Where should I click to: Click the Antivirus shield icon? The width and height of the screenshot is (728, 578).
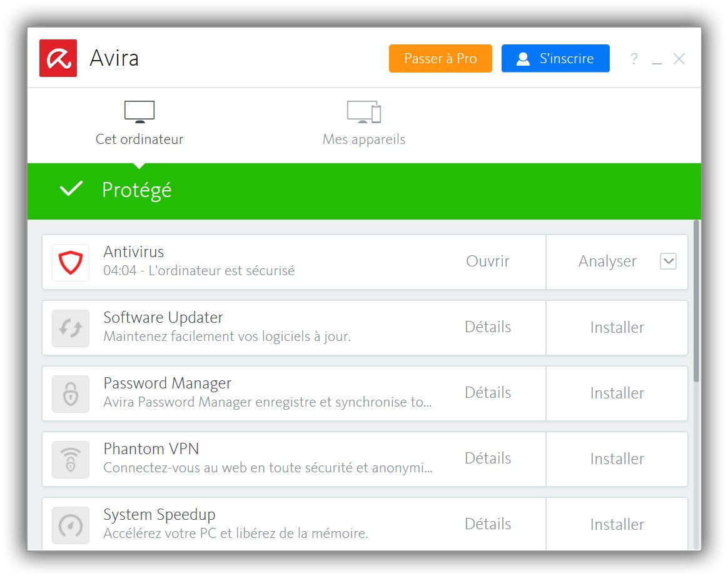[x=71, y=262]
